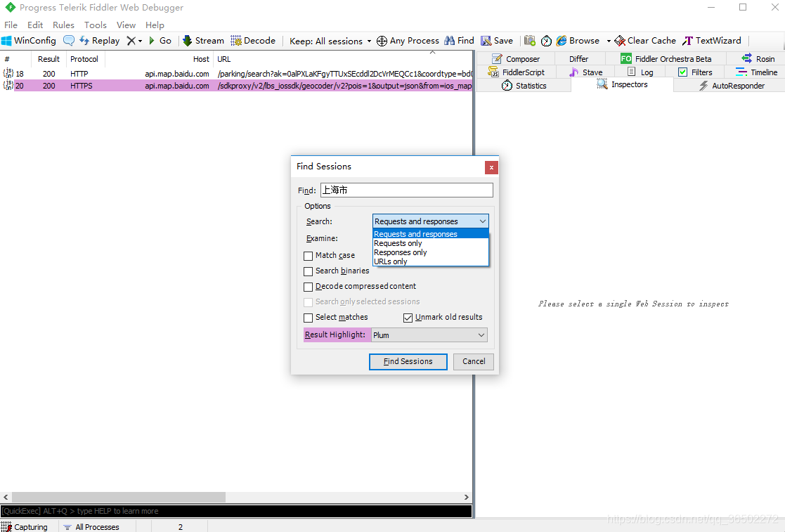Screen dimensions: 785x532
Task: Open the Statistics tab
Action: coord(524,86)
